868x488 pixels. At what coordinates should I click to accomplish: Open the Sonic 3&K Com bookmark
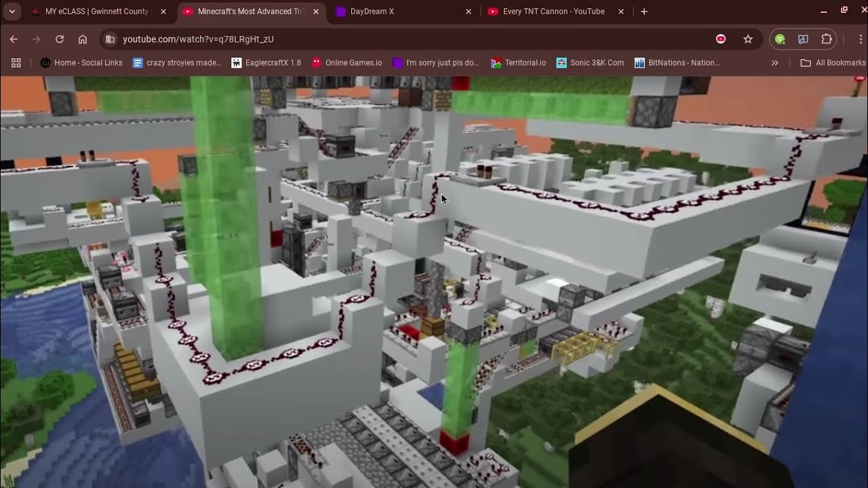click(590, 63)
